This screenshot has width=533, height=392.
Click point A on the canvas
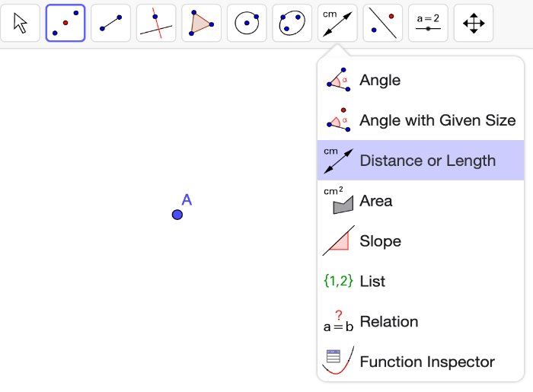[177, 215]
